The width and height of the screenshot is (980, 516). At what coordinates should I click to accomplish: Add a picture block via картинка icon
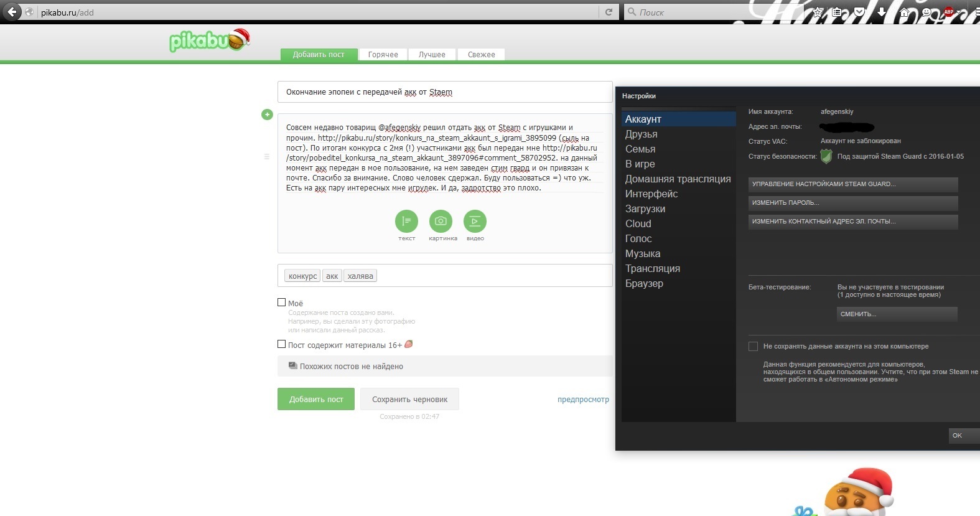click(441, 221)
